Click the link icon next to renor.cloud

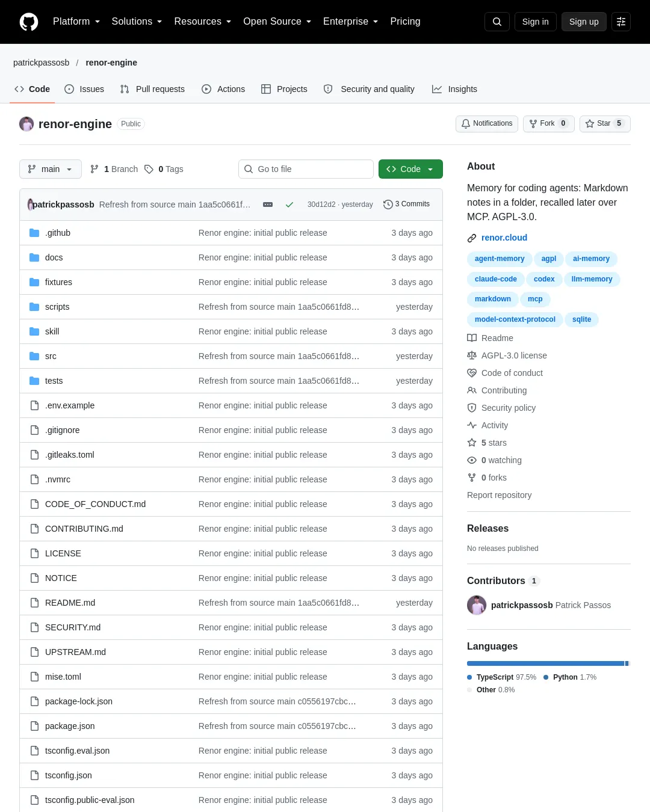(x=472, y=238)
